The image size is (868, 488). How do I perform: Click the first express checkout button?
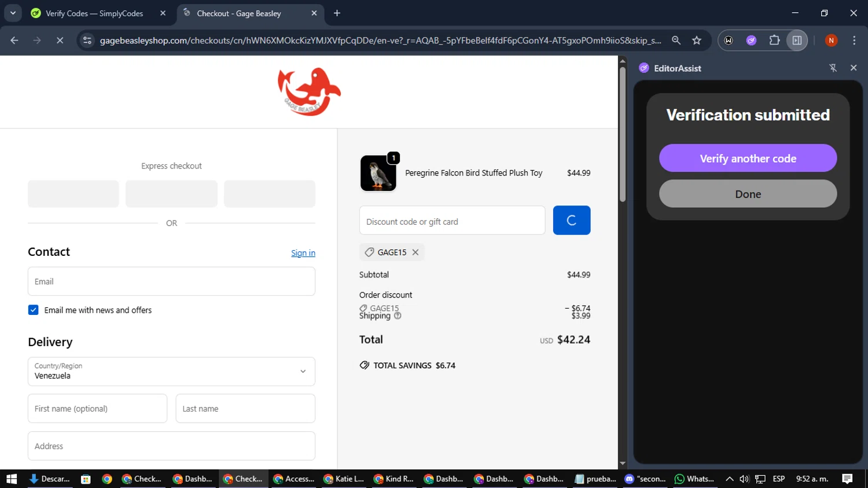click(73, 194)
